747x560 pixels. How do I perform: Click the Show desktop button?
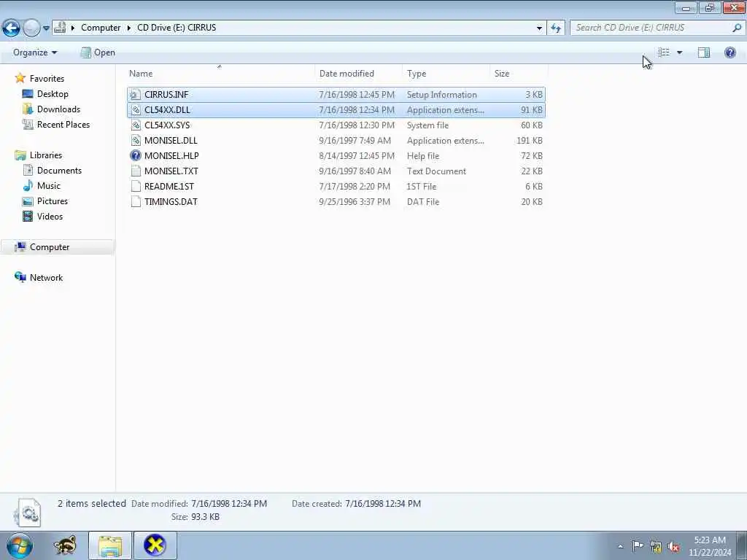[x=742, y=545]
